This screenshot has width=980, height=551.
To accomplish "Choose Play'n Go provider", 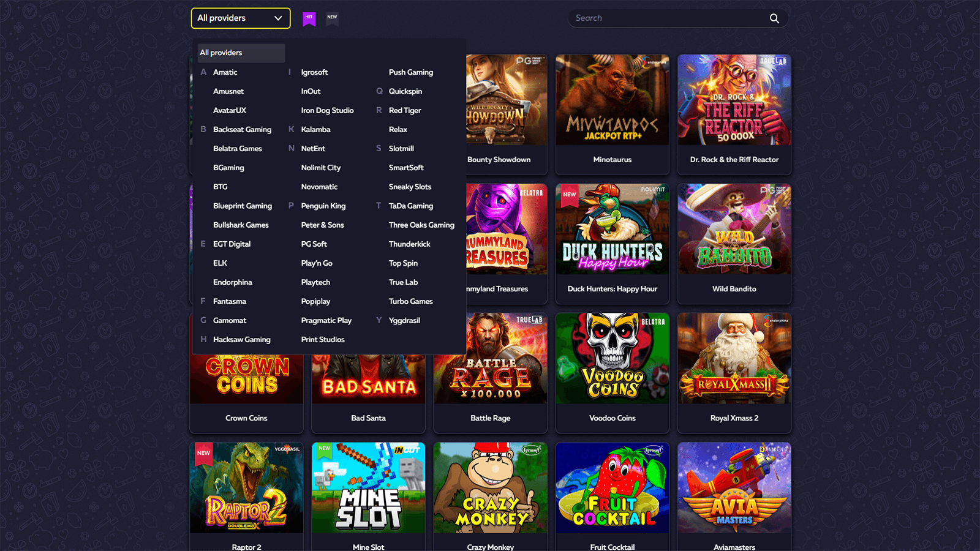I will click(317, 263).
